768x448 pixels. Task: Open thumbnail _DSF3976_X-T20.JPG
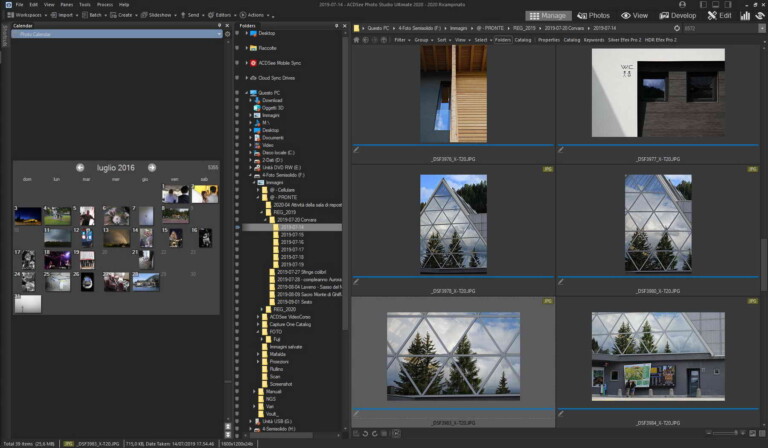(x=454, y=94)
